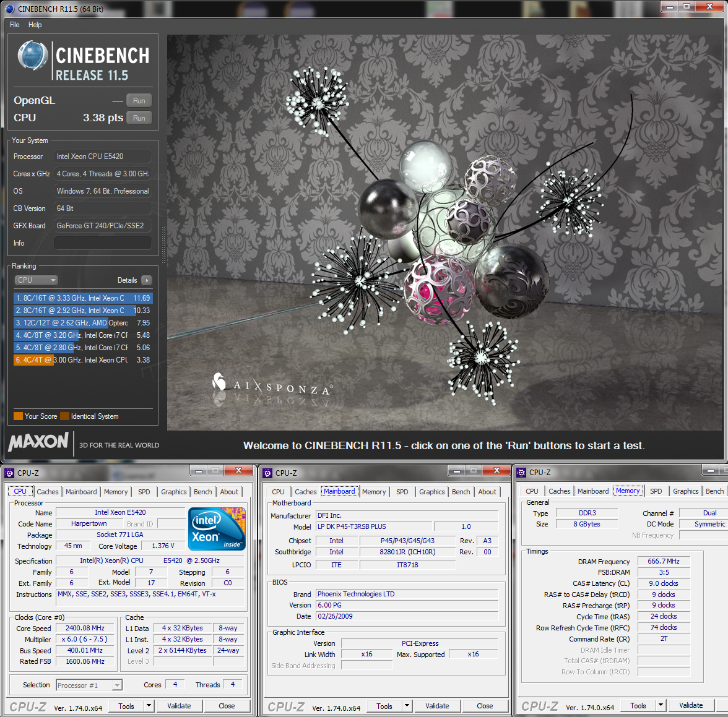
Task: Switch to Bench tab in CPU window
Action: 203,492
